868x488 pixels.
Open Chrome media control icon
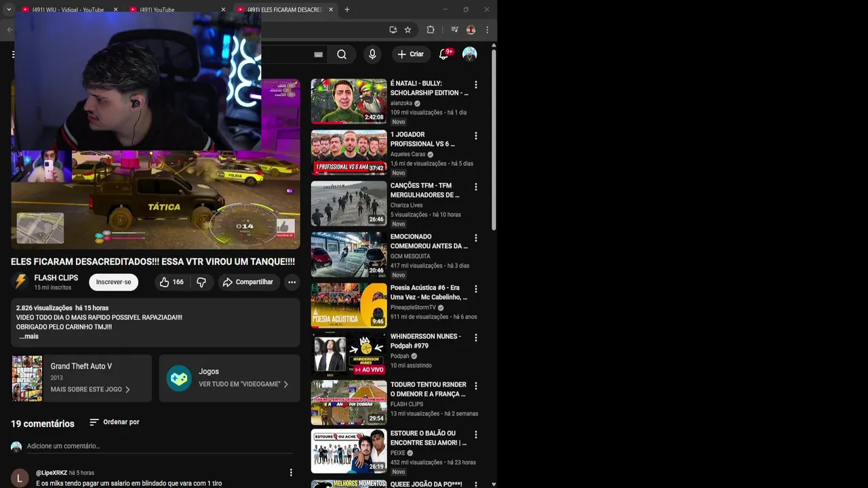(x=454, y=30)
